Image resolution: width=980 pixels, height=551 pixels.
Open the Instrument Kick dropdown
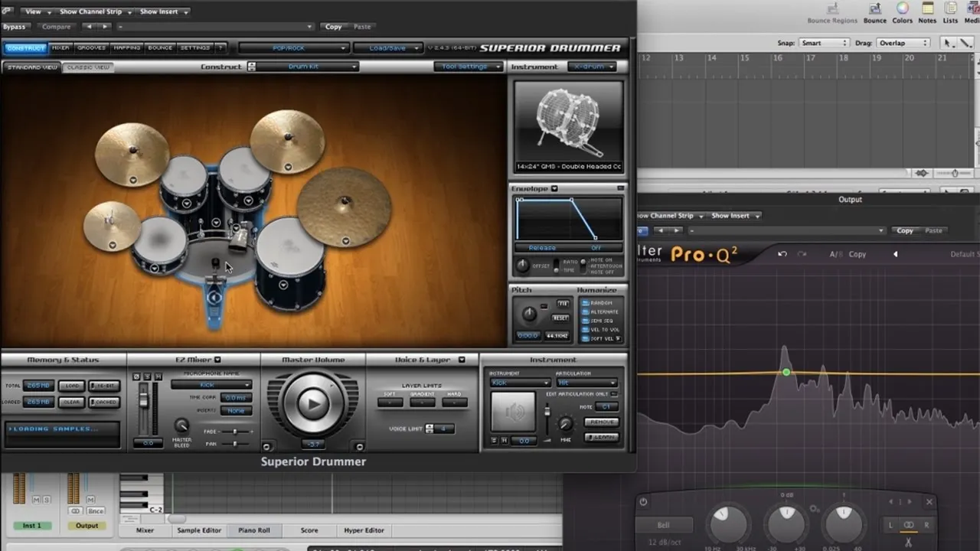520,383
